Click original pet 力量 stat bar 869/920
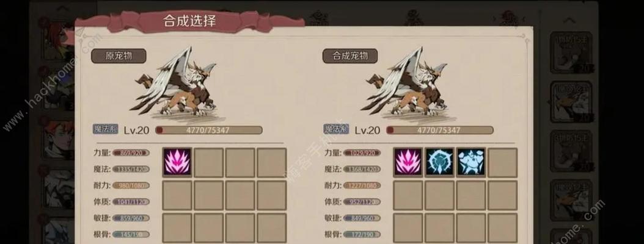Screen dimensions: 644x244 [x=131, y=153]
